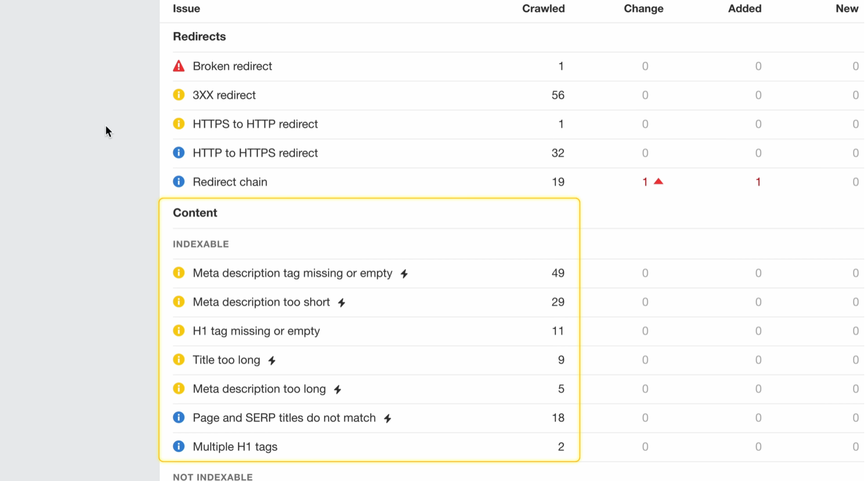Click red up-arrow in Redirect chain change
Viewport: 868px width, 481px height.
(x=658, y=182)
